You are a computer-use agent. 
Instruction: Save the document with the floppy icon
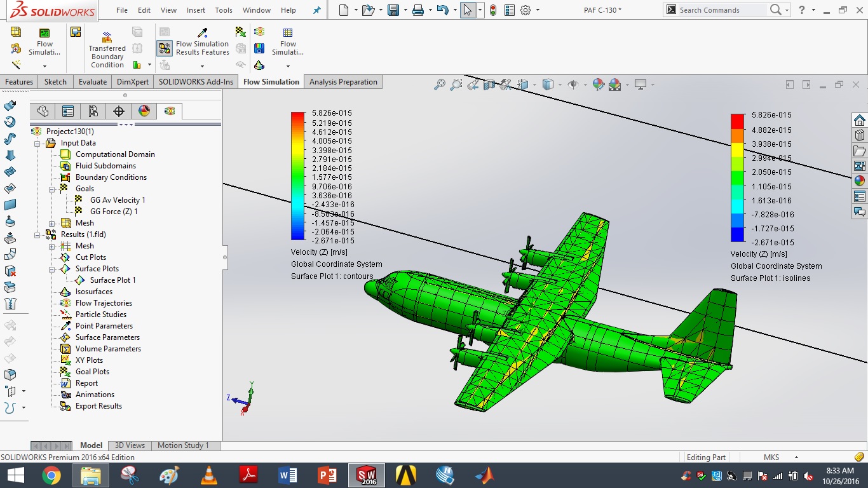tap(393, 10)
